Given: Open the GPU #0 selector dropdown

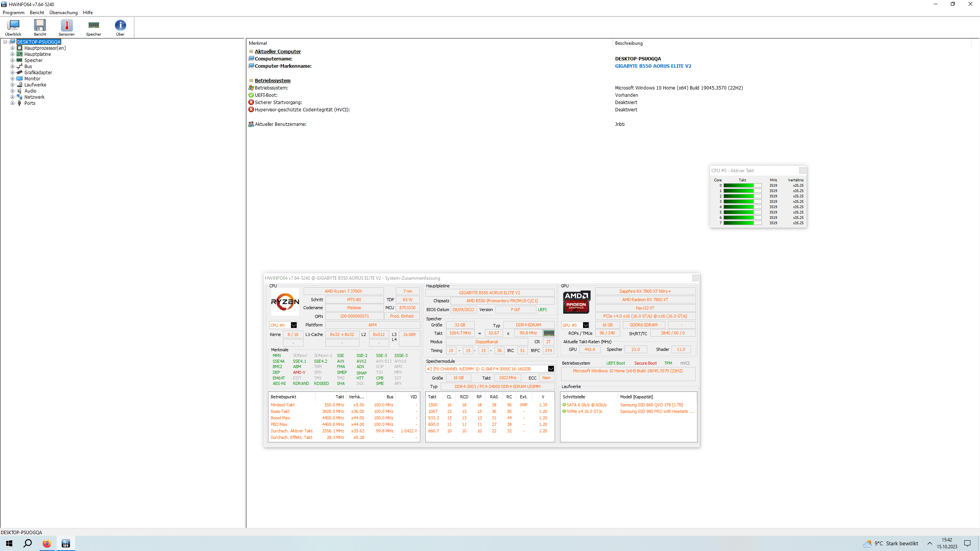Looking at the screenshot, I should [586, 325].
